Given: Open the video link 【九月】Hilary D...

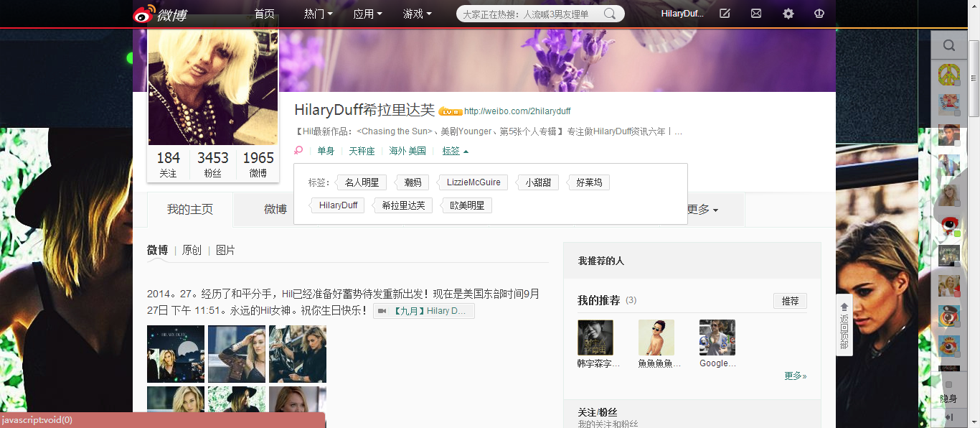Looking at the screenshot, I should pyautogui.click(x=424, y=311).
